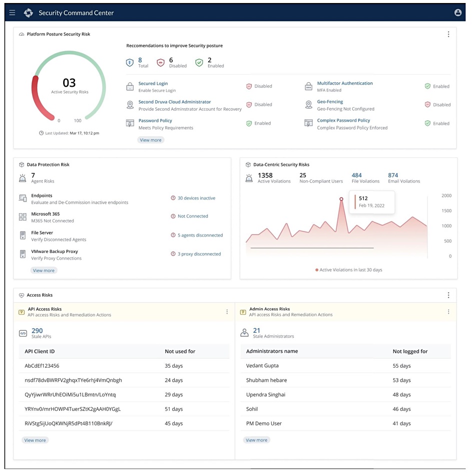Select administrator row Vedant Gupta
The height and width of the screenshot is (476, 472).
click(345, 365)
